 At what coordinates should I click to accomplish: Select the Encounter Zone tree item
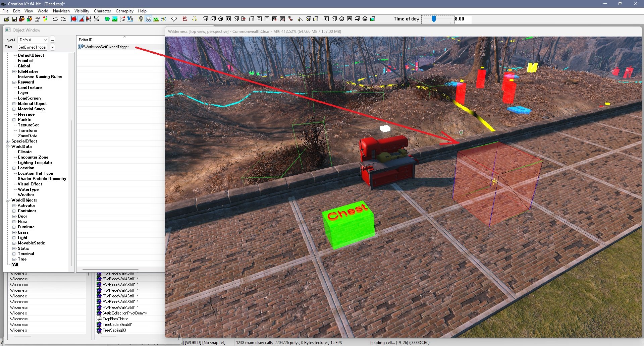[x=33, y=157]
